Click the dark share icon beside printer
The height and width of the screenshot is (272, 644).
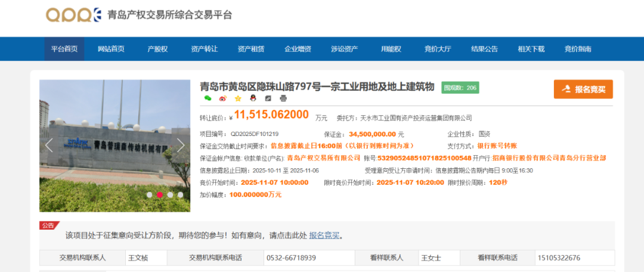pyautogui.click(x=268, y=98)
